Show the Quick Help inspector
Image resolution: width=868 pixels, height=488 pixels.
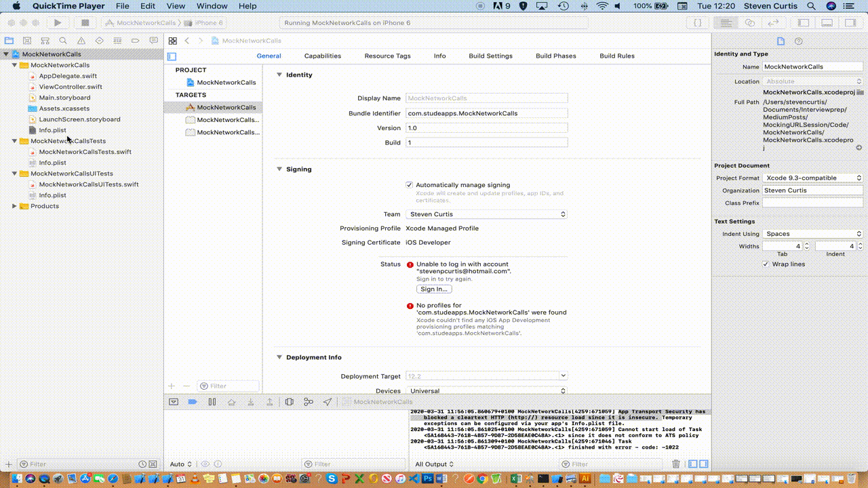coord(799,41)
